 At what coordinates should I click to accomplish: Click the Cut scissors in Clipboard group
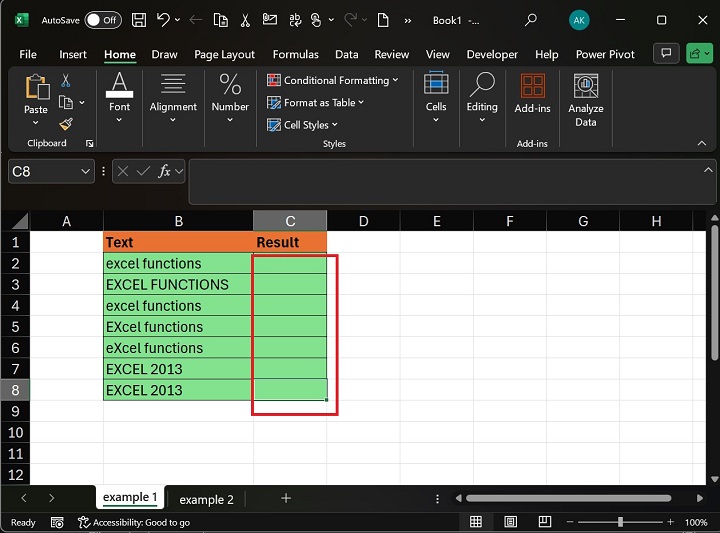point(66,81)
